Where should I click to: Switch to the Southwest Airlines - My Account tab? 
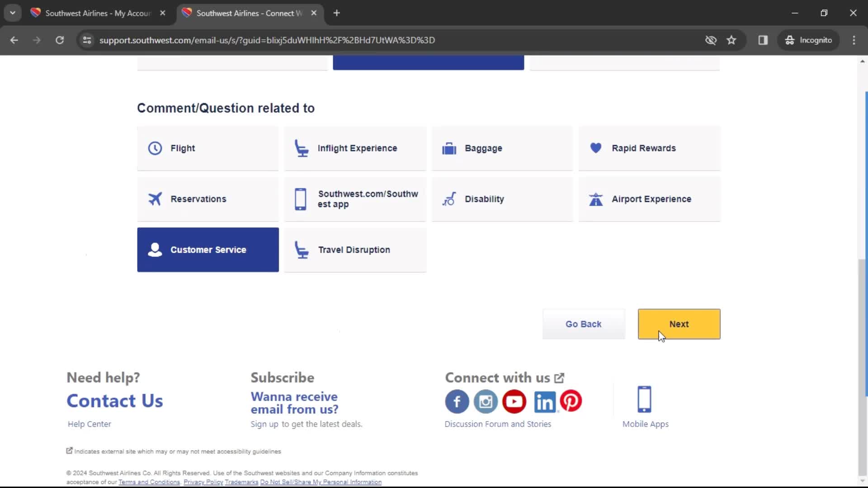click(x=98, y=13)
